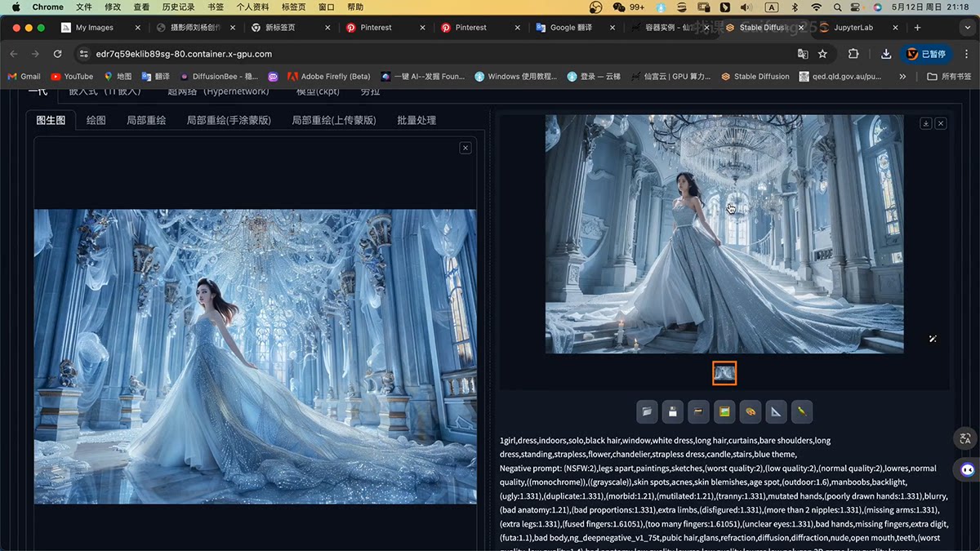Switch to Google 翻译 browser tab
The image size is (980, 551).
point(575,27)
